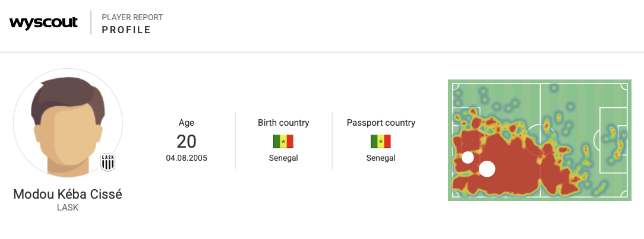The height and width of the screenshot is (239, 644).
Task: Click the Passport country Senegal flag
Action: tap(381, 141)
